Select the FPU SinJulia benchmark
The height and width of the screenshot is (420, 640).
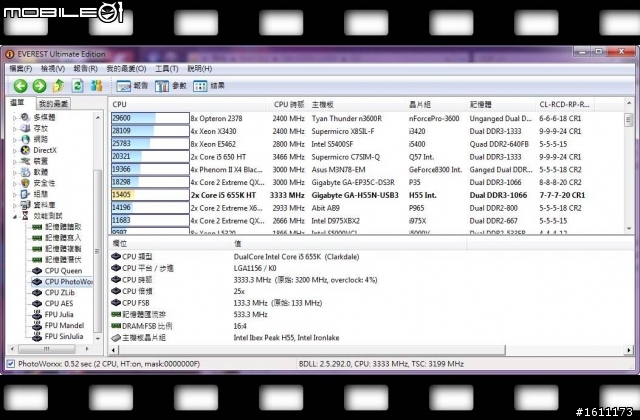coord(58,337)
